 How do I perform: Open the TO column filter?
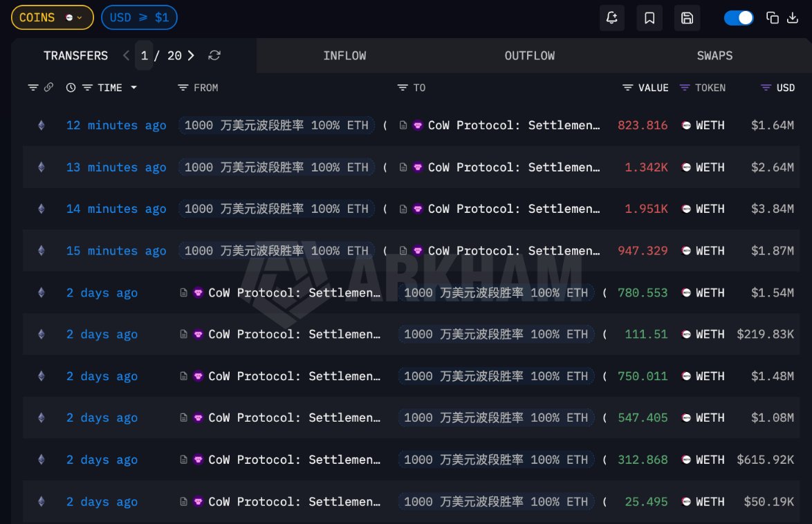pyautogui.click(x=403, y=88)
